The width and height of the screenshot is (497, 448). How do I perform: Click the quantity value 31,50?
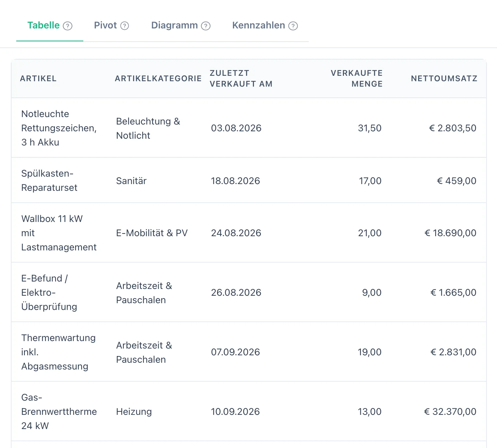tap(370, 128)
